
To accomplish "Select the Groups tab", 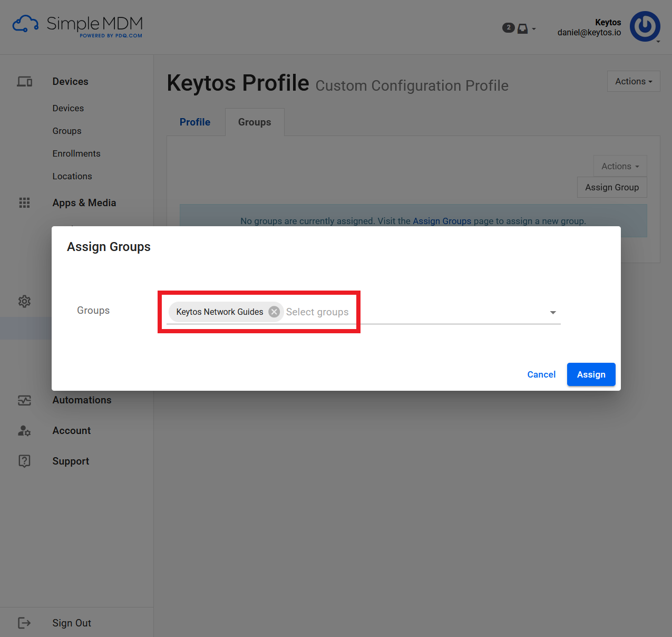I will pos(255,122).
